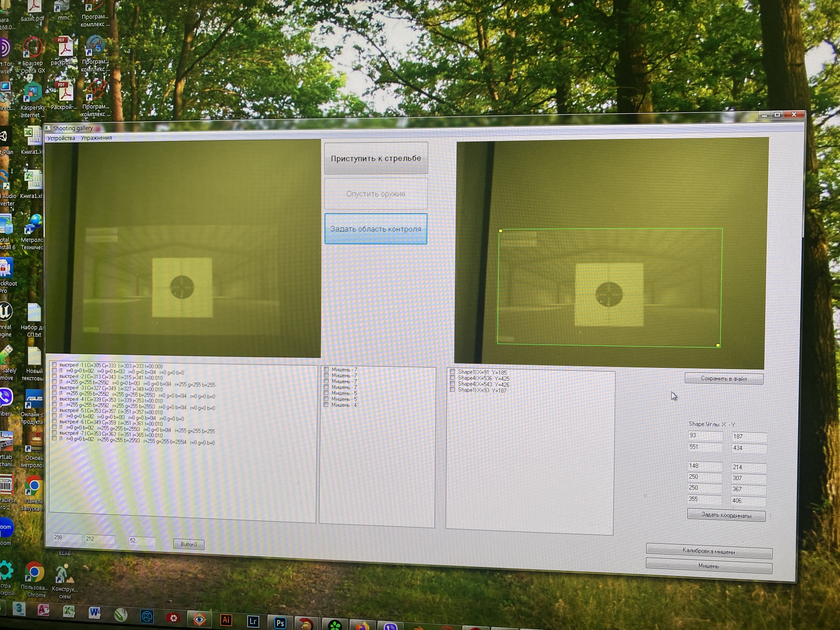Open Adobe Illustrator from the taskbar
Viewport: 840px width, 630px height.
[226, 620]
